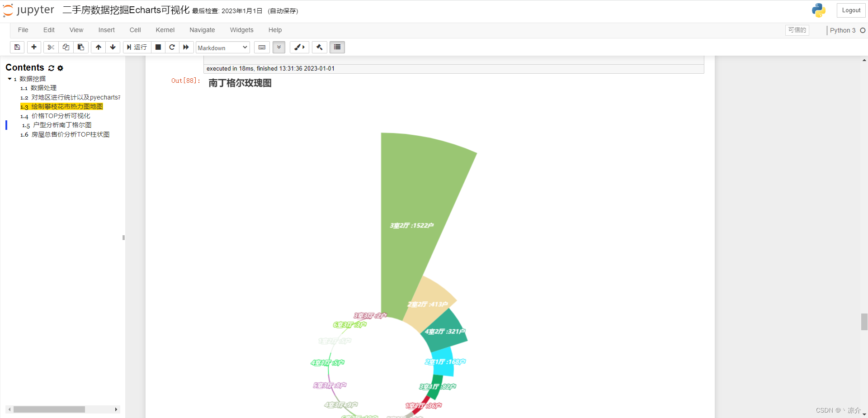Click the Python logo icon
The image size is (868, 418).
818,10
